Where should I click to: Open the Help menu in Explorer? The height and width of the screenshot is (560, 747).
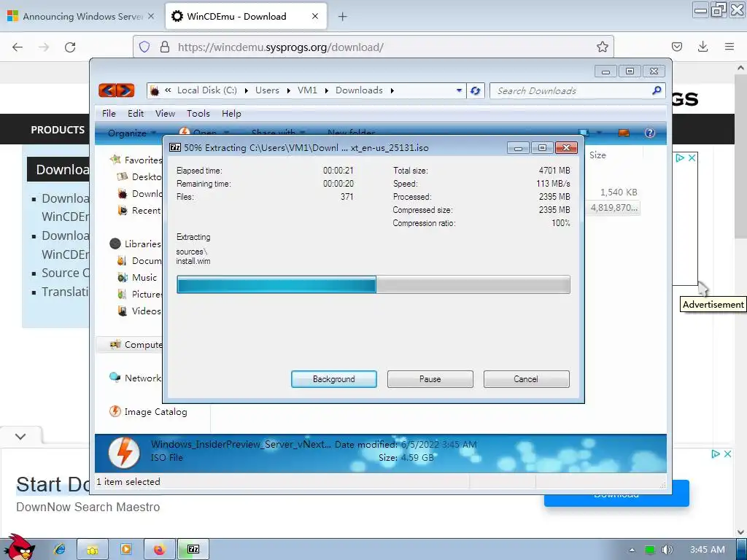pyautogui.click(x=231, y=113)
